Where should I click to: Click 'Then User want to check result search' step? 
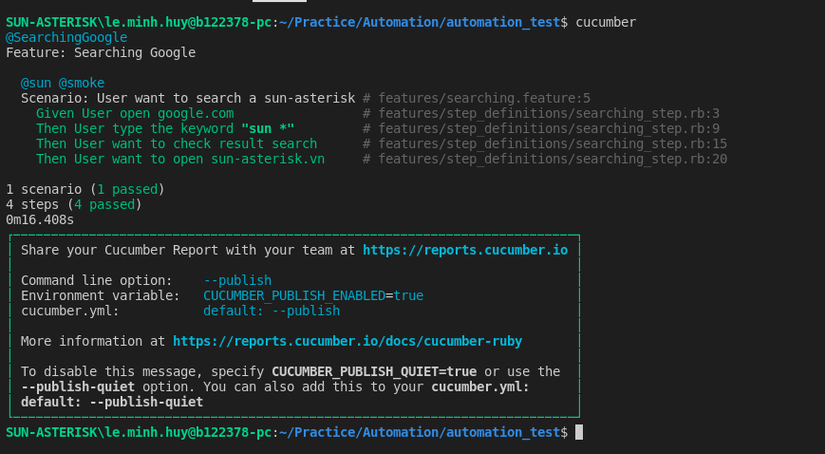coord(176,144)
